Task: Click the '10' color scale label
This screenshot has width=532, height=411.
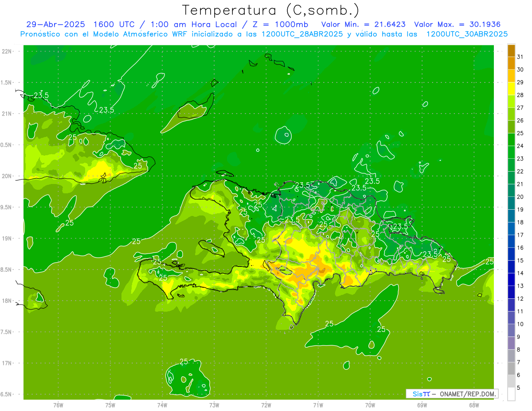Action: (520, 324)
